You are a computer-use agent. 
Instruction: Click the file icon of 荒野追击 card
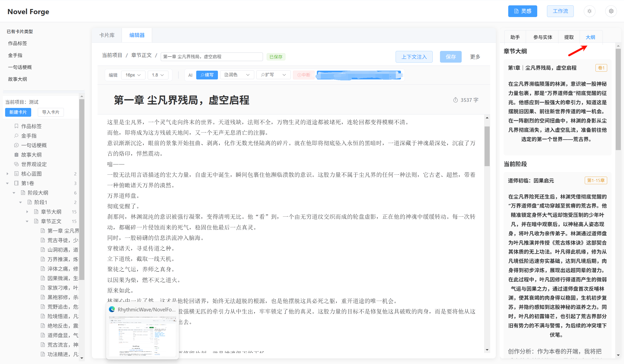(x=43, y=307)
